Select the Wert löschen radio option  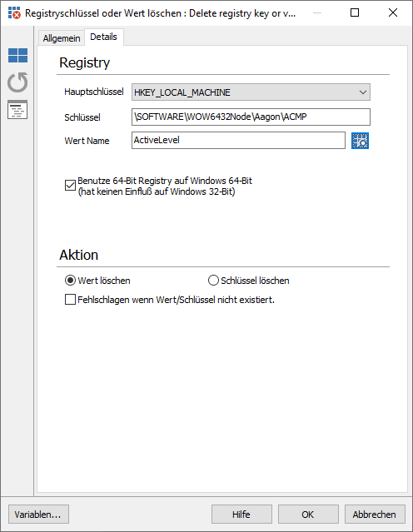[x=70, y=281]
